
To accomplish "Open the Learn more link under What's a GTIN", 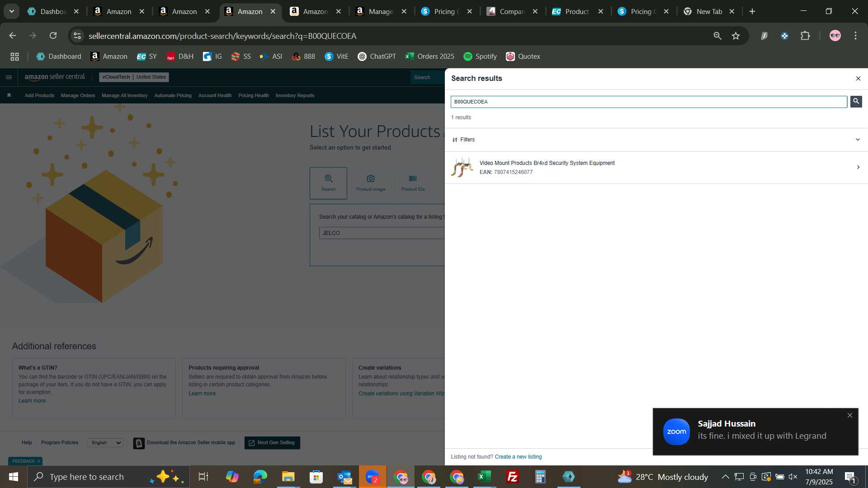I will click(32, 401).
